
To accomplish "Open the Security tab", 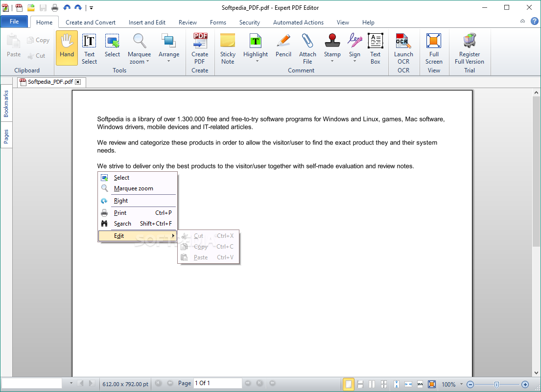I will pos(250,23).
